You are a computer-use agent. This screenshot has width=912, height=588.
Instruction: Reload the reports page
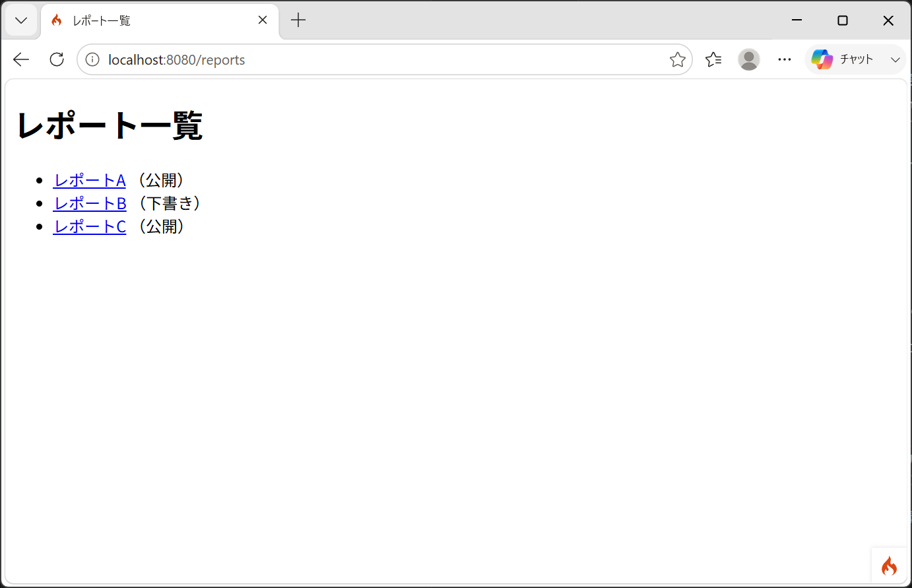[x=57, y=59]
